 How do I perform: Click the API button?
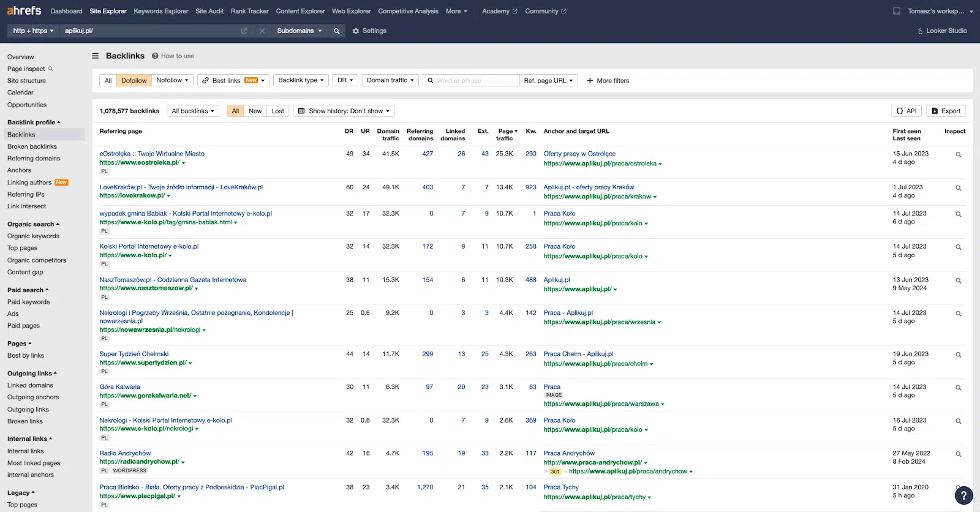[907, 111]
